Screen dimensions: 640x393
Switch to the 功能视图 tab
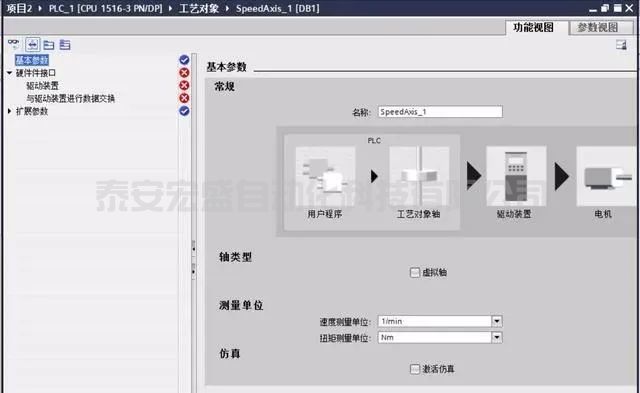[x=533, y=27]
